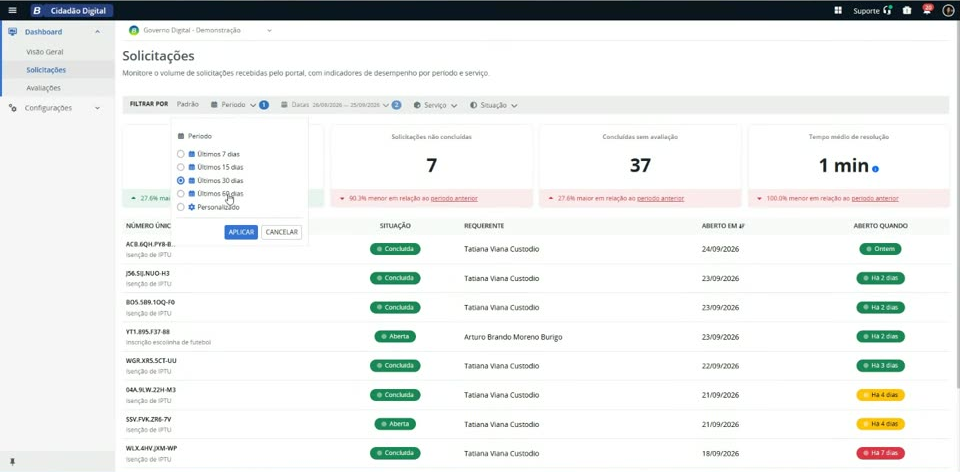The image size is (960, 472).
Task: Click the calendar icon of Datas filter
Action: (284, 105)
